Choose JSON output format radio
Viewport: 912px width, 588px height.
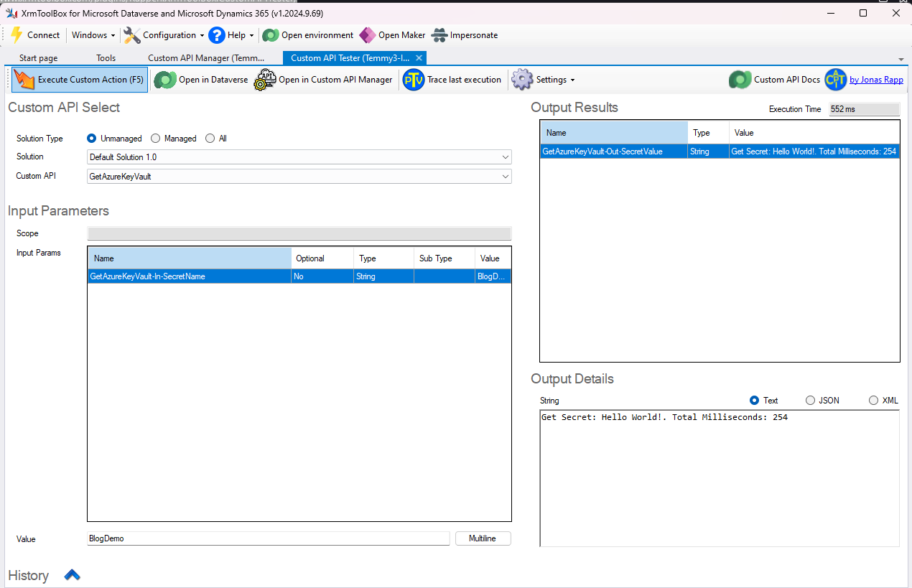tap(810, 401)
